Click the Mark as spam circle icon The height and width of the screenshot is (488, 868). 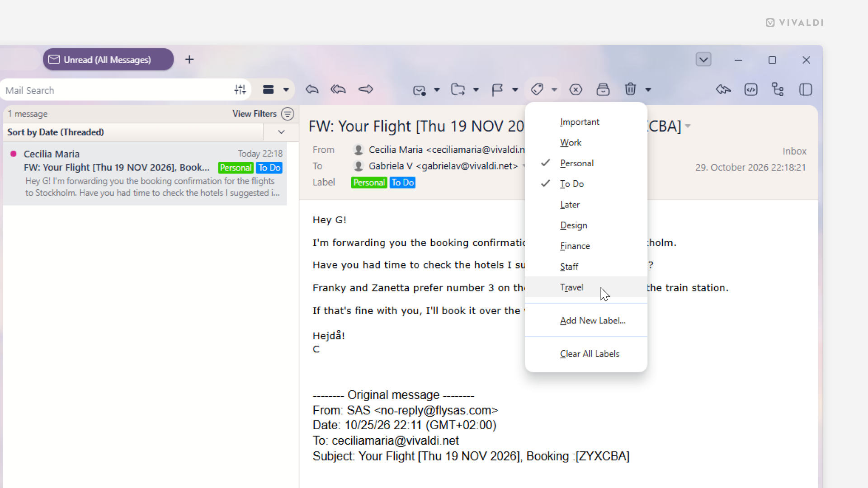tap(576, 89)
